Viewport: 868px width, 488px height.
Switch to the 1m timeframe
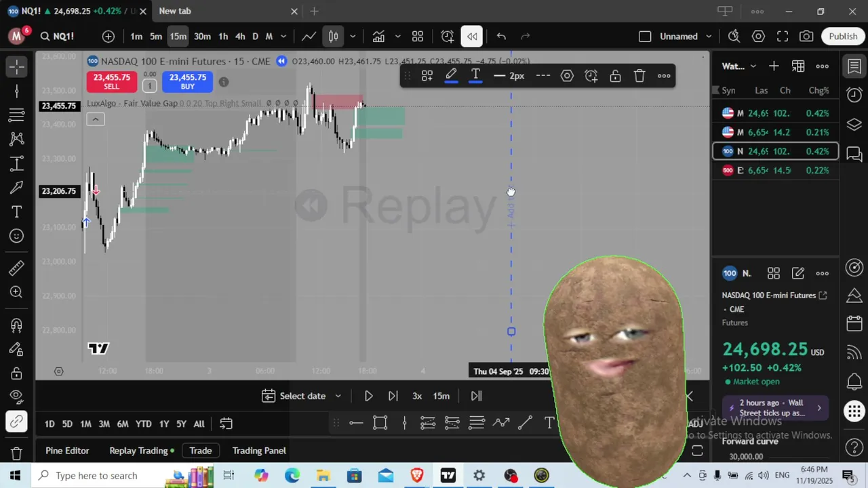click(136, 37)
